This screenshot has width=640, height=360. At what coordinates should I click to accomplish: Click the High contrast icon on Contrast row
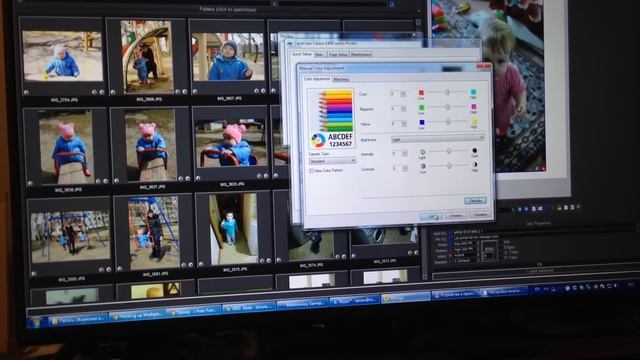coord(475,165)
